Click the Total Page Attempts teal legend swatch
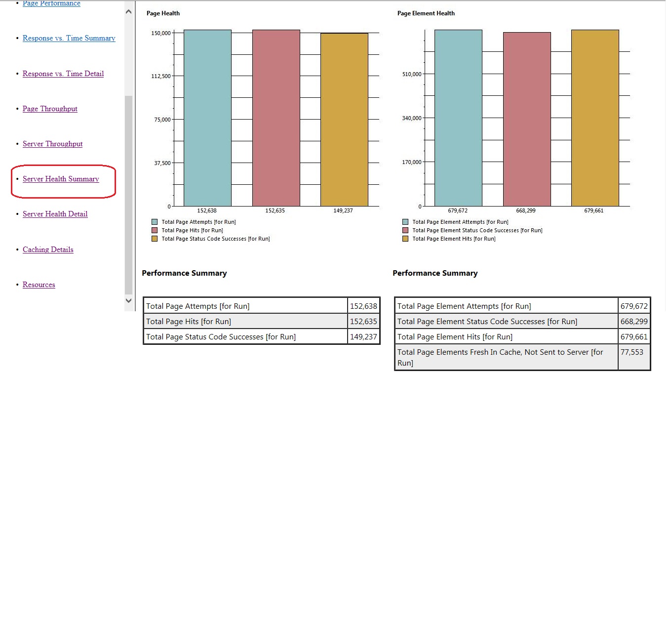 pyautogui.click(x=155, y=222)
